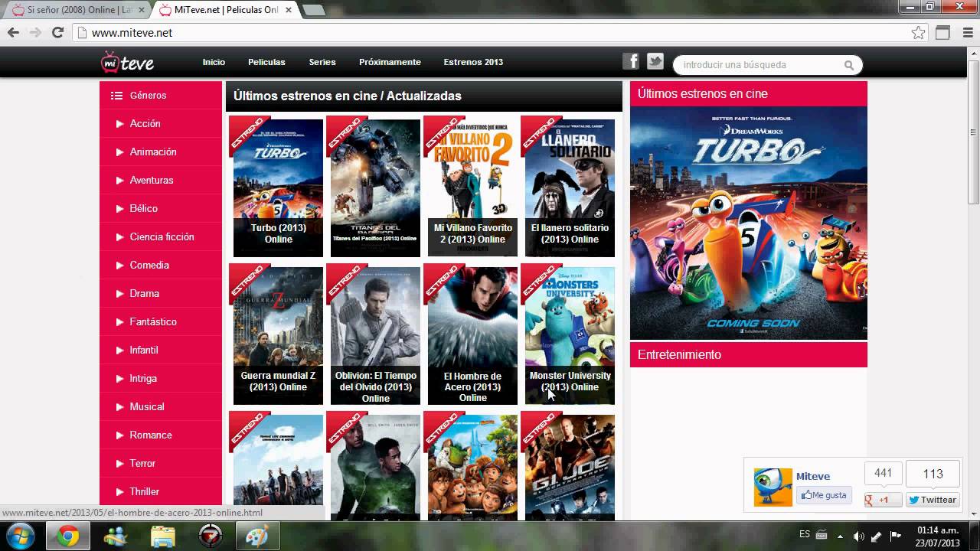
Task: Open the Próximamente menu item
Action: click(x=390, y=62)
